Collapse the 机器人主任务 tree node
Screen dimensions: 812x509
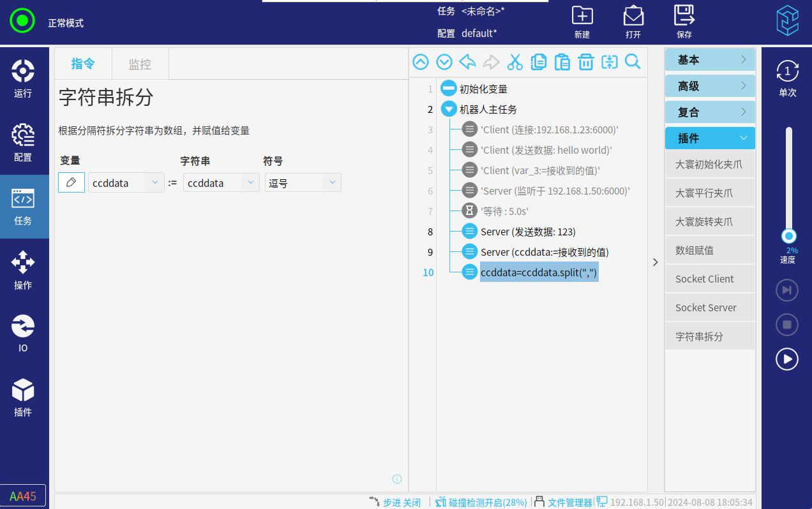(x=449, y=109)
